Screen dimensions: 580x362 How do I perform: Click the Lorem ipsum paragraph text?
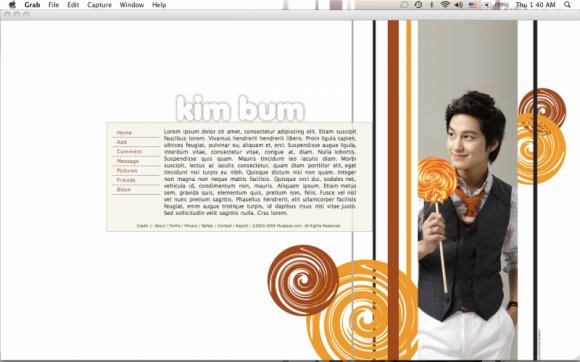pos(260,172)
